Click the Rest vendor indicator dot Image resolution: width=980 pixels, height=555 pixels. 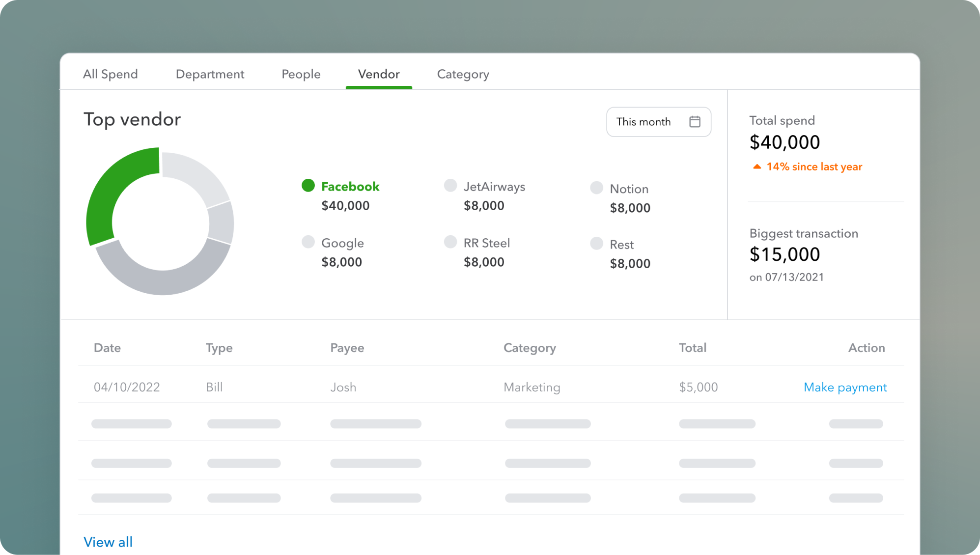pos(596,243)
